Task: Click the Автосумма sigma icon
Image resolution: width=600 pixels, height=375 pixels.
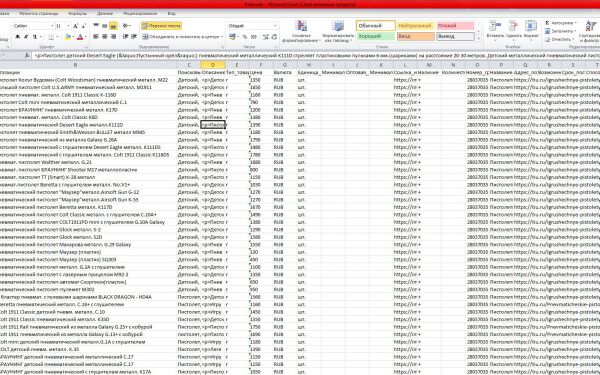Action: 547,23
